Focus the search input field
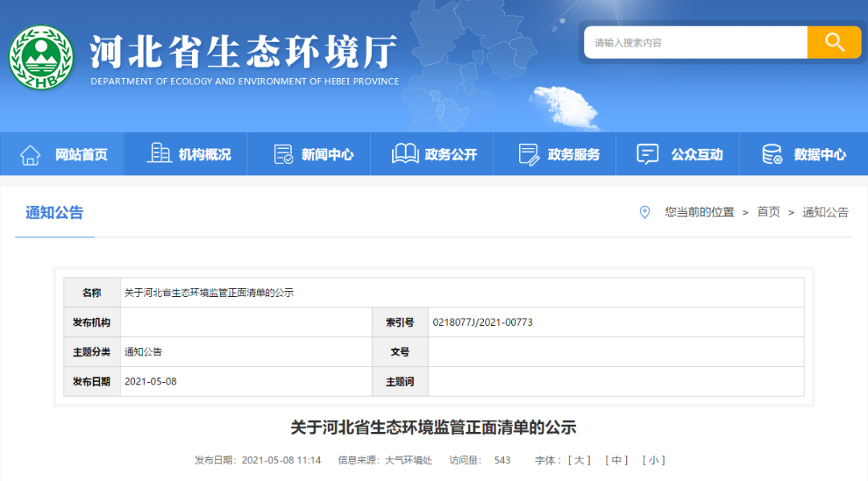 click(x=695, y=43)
